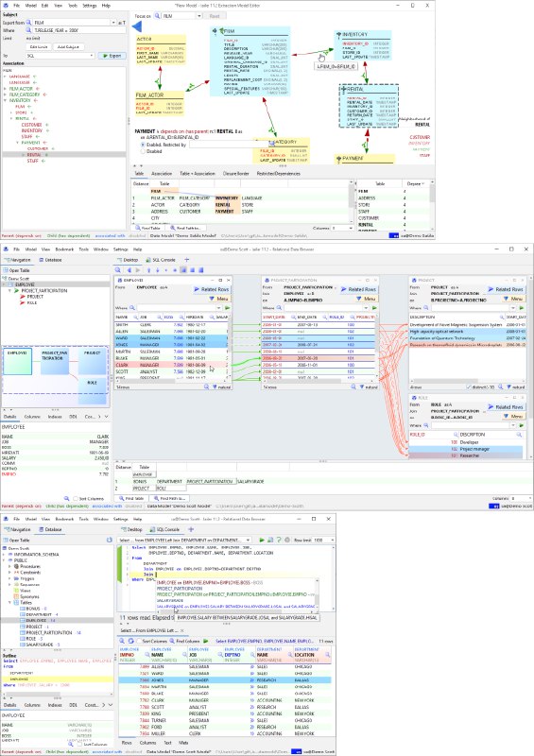This screenshot has height=756, width=534.
Task: Click the Export button
Action: point(112,56)
